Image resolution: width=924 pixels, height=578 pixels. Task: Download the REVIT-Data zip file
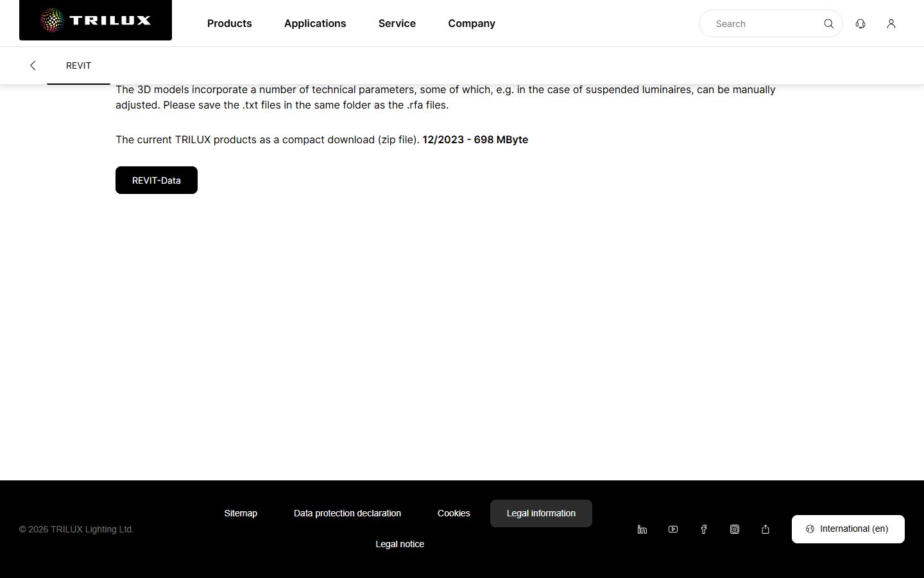point(157,180)
